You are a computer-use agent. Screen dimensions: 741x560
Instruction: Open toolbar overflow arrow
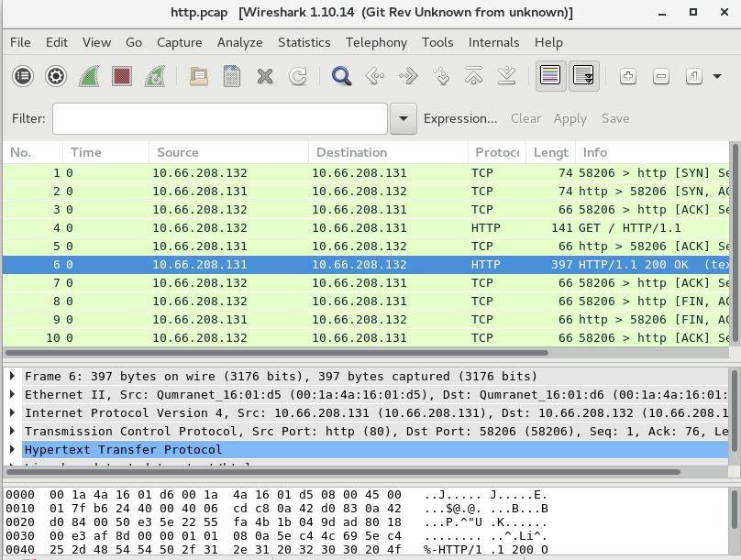tap(717, 76)
